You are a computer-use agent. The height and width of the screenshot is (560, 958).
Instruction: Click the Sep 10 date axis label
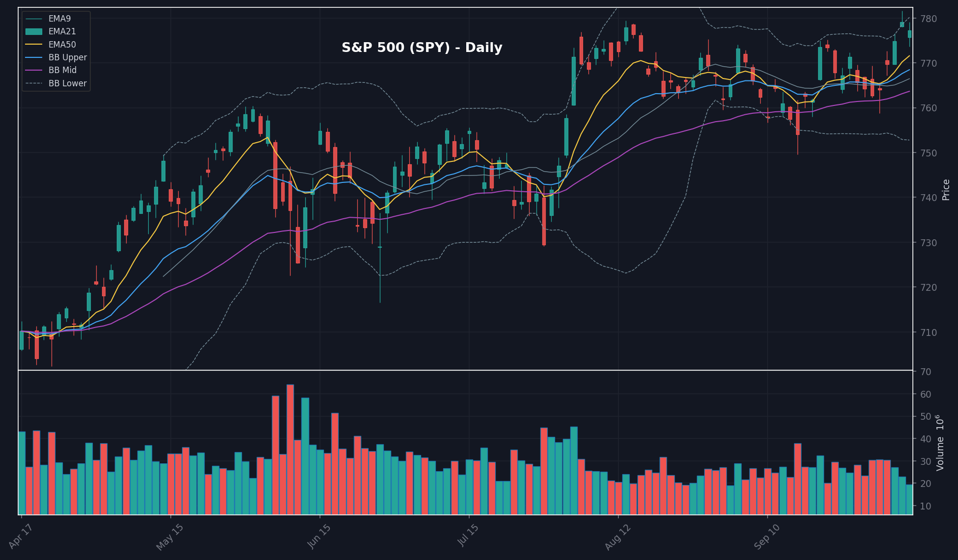point(766,536)
